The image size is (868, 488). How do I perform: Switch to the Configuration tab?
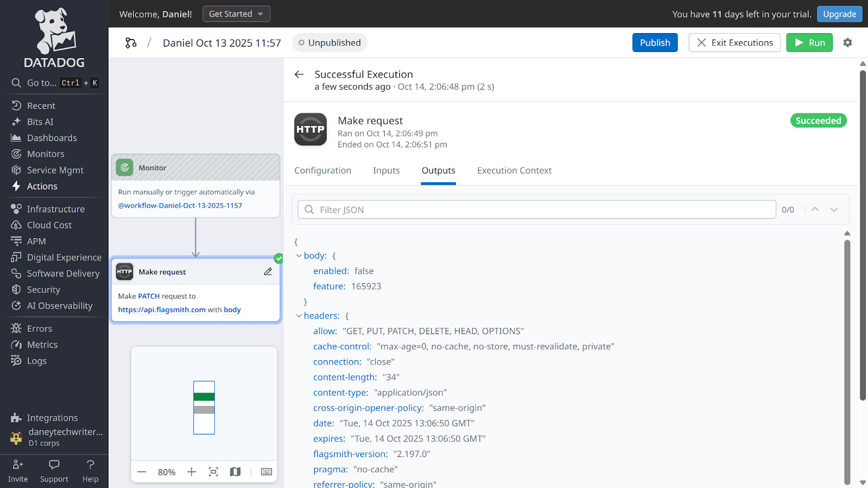pos(323,170)
